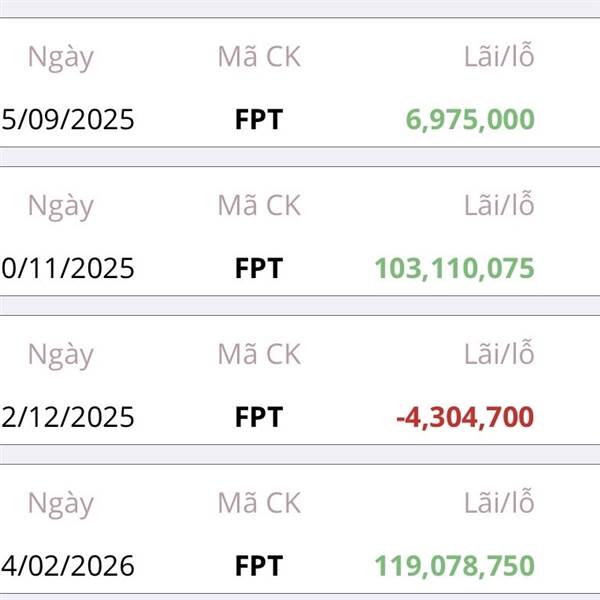Click FPT ticker in the 4/02/2026 record
The width and height of the screenshot is (600, 600).
click(259, 566)
